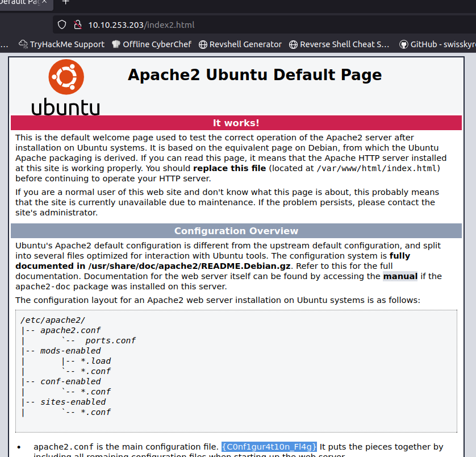This screenshot has width=476, height=457.
Task: Click the insecure connection padlock icon
Action: pos(77,24)
